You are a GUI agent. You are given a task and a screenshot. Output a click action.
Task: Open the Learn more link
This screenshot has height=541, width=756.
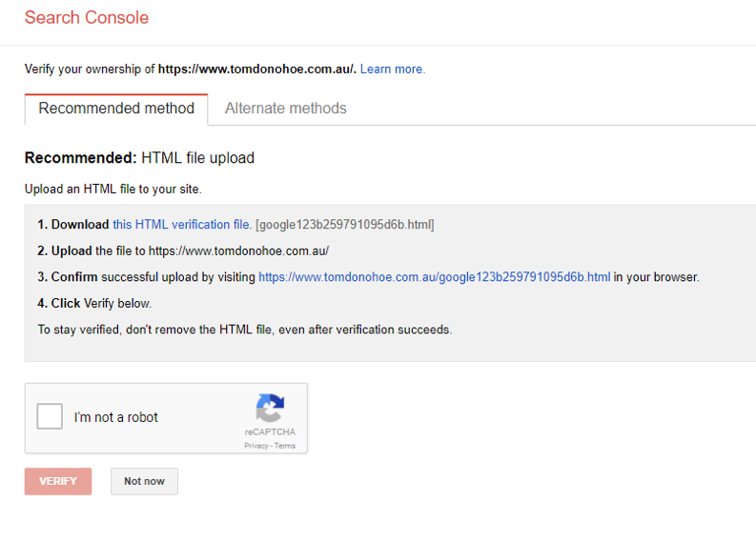392,70
